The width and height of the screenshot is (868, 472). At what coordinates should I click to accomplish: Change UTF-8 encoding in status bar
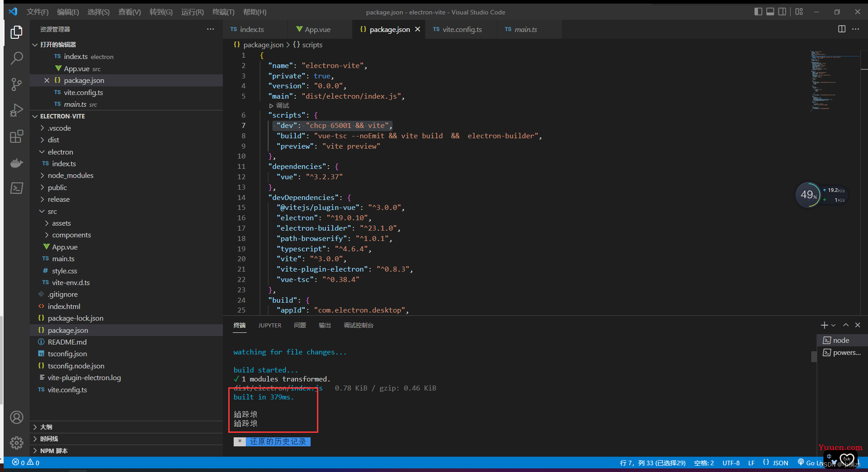point(731,463)
